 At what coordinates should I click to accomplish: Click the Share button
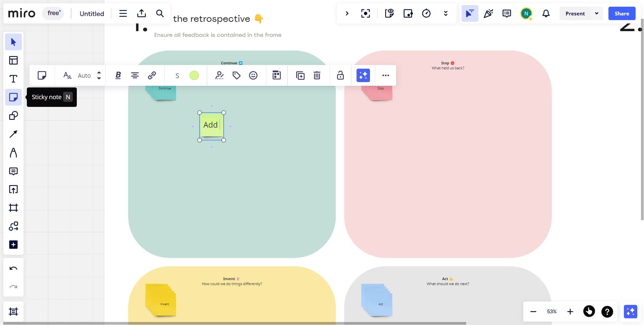click(622, 13)
